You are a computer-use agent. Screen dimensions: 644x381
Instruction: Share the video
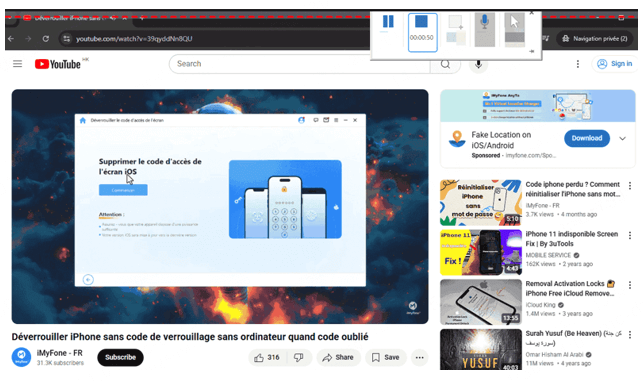[338, 358]
